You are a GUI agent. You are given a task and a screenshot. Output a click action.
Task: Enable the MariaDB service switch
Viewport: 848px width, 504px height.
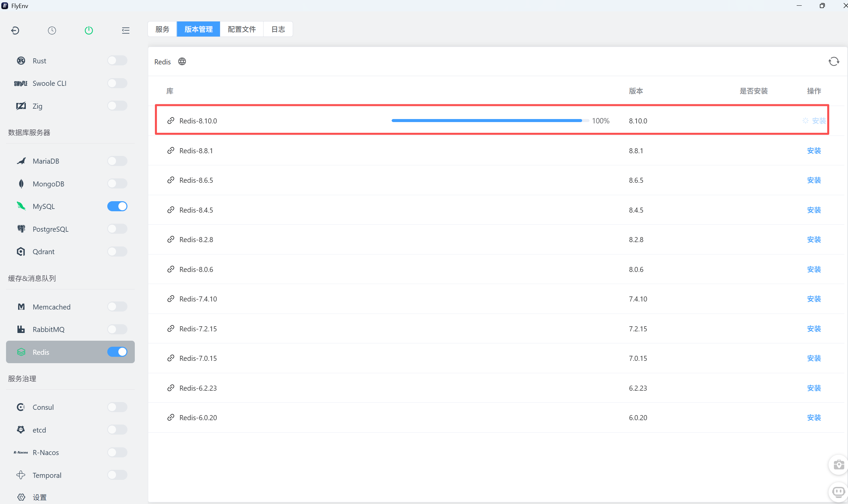(117, 161)
